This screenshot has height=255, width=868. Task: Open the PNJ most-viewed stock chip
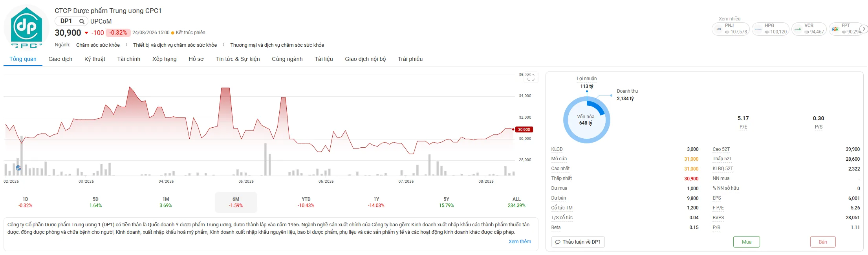click(x=731, y=29)
